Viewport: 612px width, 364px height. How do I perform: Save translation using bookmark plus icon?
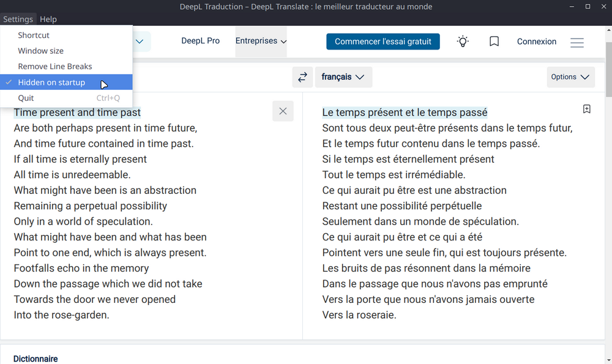pyautogui.click(x=586, y=109)
